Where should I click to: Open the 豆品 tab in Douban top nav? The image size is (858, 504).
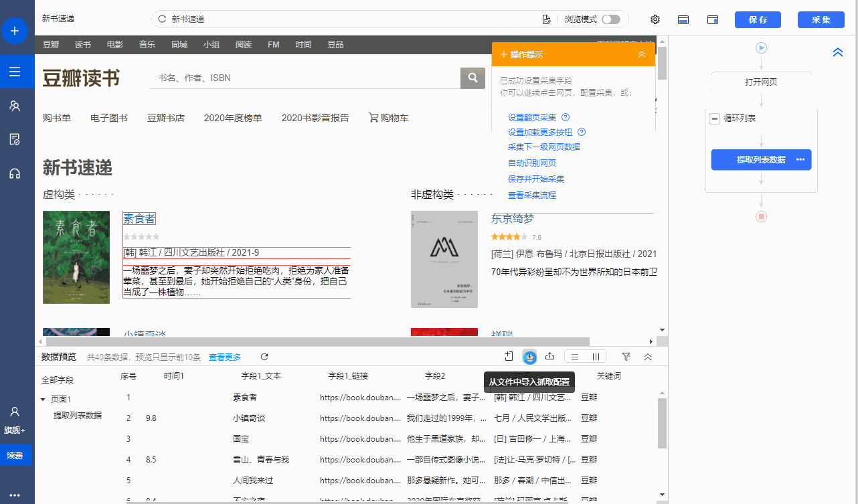[335, 45]
